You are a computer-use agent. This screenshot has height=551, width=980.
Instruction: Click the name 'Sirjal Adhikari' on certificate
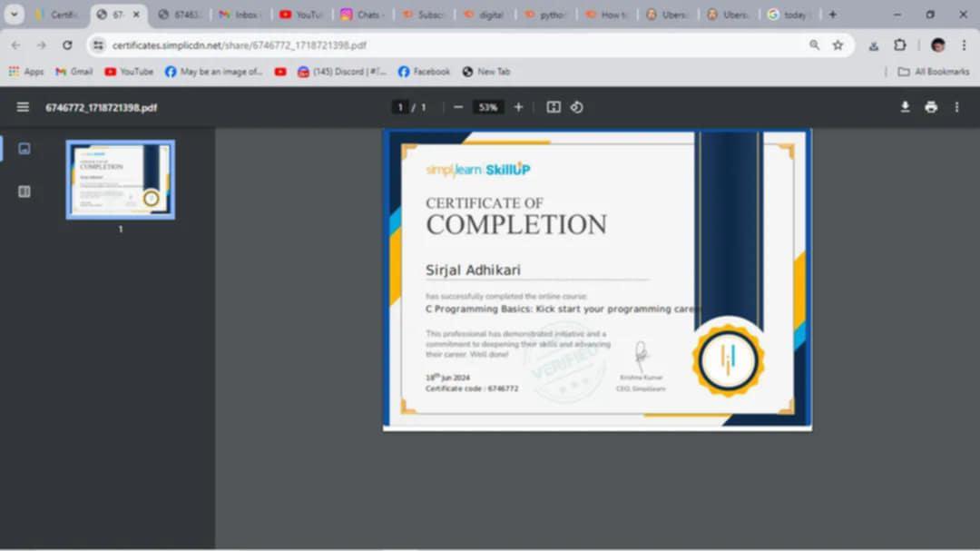point(473,270)
